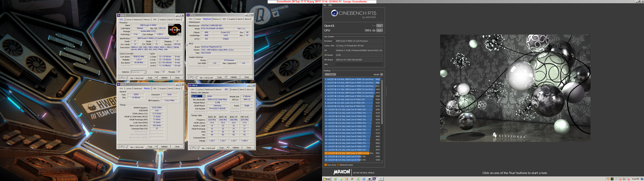Open Tools dropdown arrow in Mainboard window
Image resolution: width=644 pixels, height=181 pixels.
tap(225, 77)
